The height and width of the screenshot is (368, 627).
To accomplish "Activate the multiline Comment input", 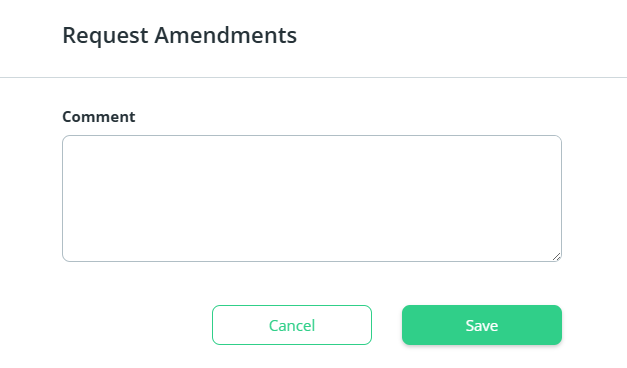I will (x=312, y=198).
